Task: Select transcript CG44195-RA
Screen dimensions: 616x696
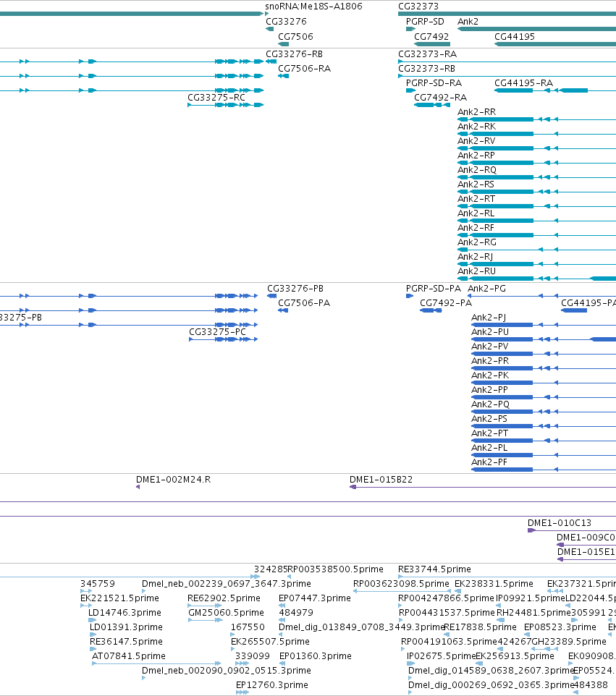Action: (x=523, y=83)
